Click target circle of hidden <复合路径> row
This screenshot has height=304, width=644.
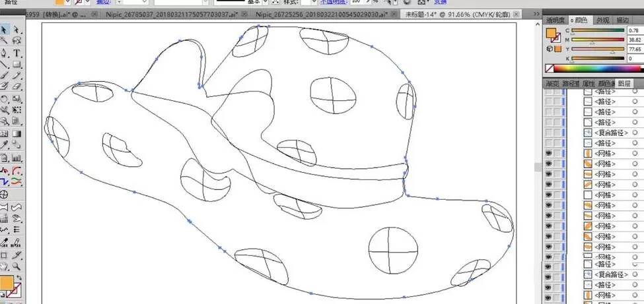[635, 133]
